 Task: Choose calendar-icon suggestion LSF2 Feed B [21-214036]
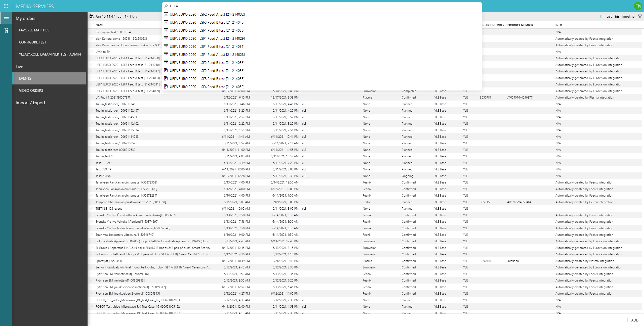coord(322,63)
